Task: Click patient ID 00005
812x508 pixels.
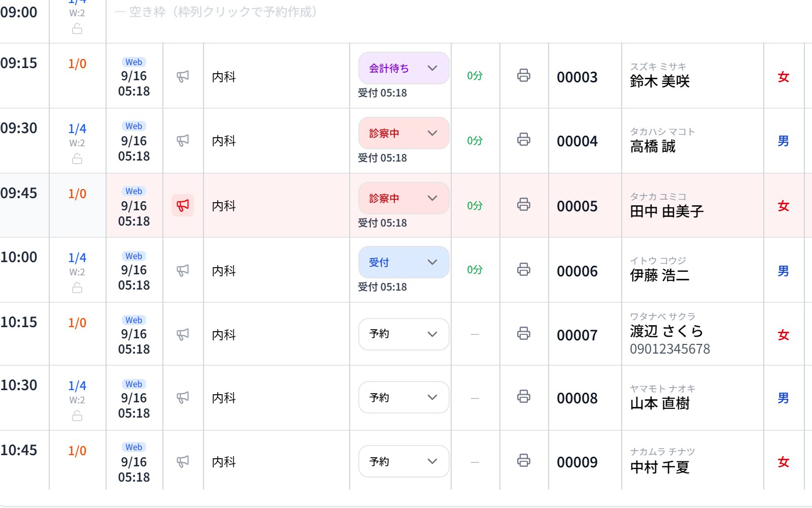Action: (x=577, y=206)
